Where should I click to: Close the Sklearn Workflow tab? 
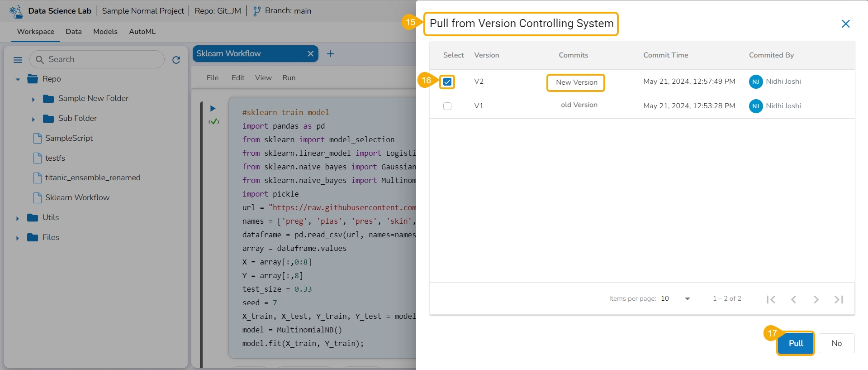310,54
